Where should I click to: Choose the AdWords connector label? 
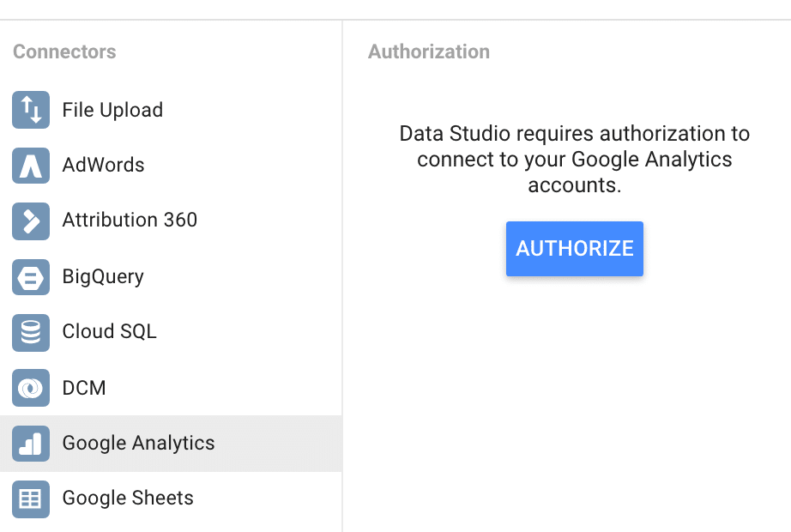click(x=104, y=165)
